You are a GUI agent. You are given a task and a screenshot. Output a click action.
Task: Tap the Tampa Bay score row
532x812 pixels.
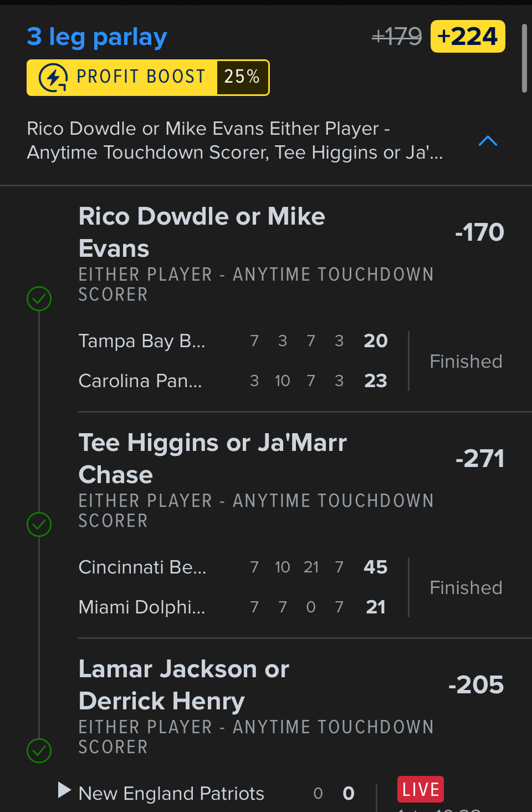(233, 341)
